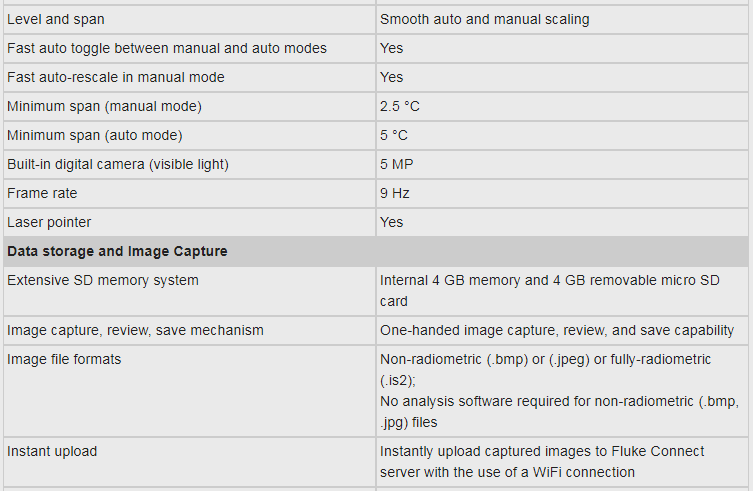Viewport: 753px width, 491px height.
Task: Click 'Fast auto toggle between manual and auto modes'
Action: tap(167, 48)
